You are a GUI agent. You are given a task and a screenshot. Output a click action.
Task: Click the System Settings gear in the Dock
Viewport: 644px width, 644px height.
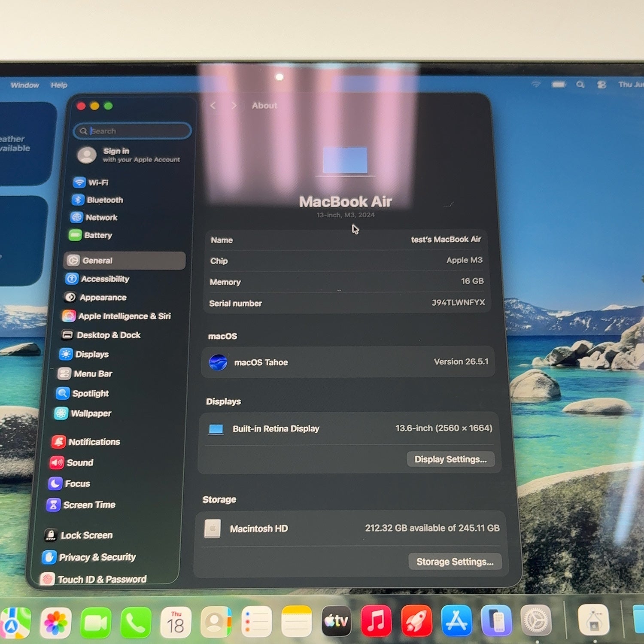point(536,620)
